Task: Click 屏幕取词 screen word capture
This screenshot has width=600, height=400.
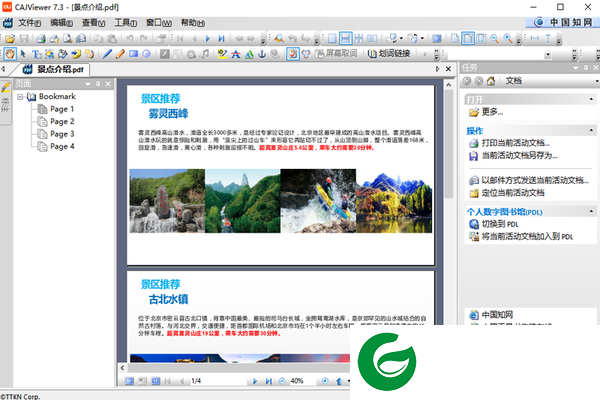Action: (336, 54)
